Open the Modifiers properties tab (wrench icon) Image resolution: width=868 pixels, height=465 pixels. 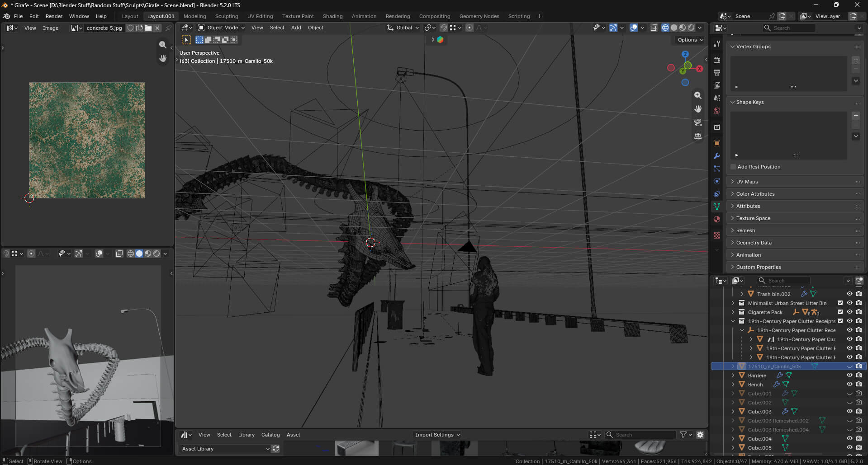click(717, 156)
